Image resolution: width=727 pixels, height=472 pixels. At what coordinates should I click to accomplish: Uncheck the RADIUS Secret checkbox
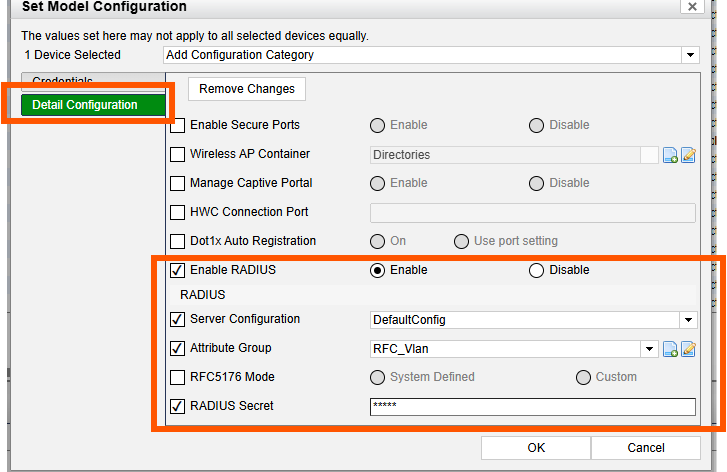pos(177,406)
